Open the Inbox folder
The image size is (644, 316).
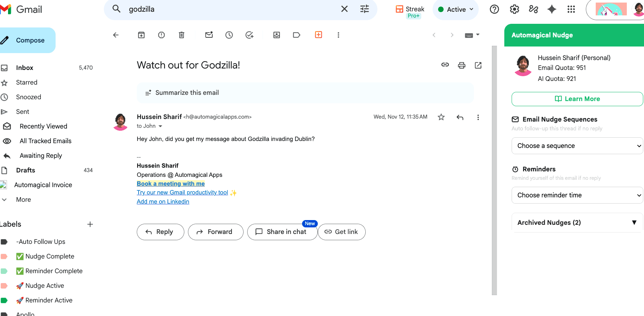coord(25,68)
